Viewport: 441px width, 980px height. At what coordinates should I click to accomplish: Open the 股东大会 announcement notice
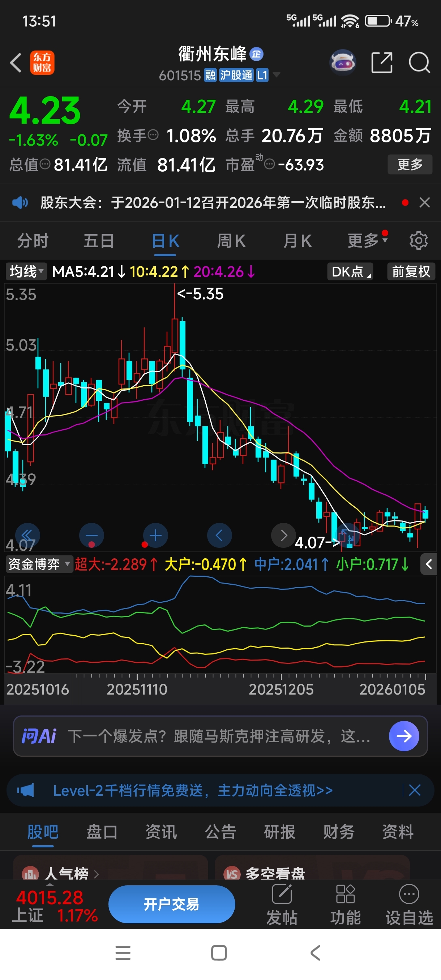click(x=213, y=202)
